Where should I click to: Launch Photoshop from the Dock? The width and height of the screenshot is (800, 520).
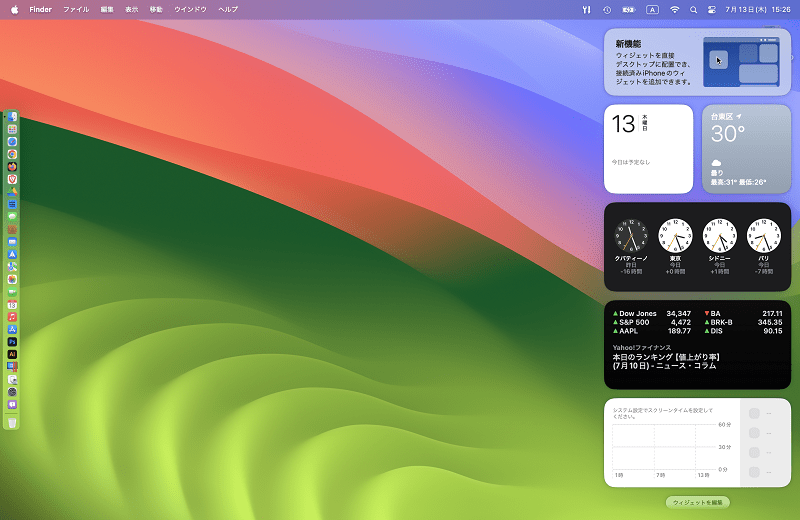[x=12, y=342]
